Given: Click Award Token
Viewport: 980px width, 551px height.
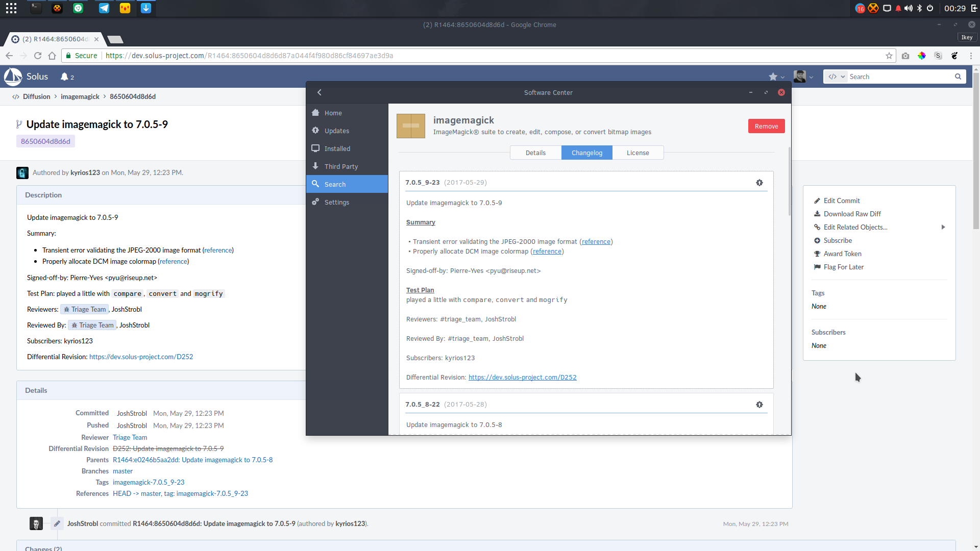Looking at the screenshot, I should [842, 254].
